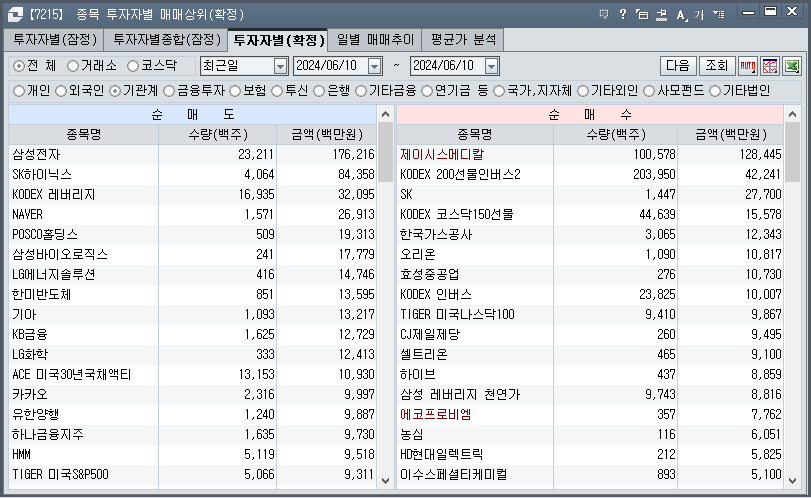This screenshot has height=498, width=811.
Task: Select the 국가,지자체 investor radio button
Action: (499, 91)
